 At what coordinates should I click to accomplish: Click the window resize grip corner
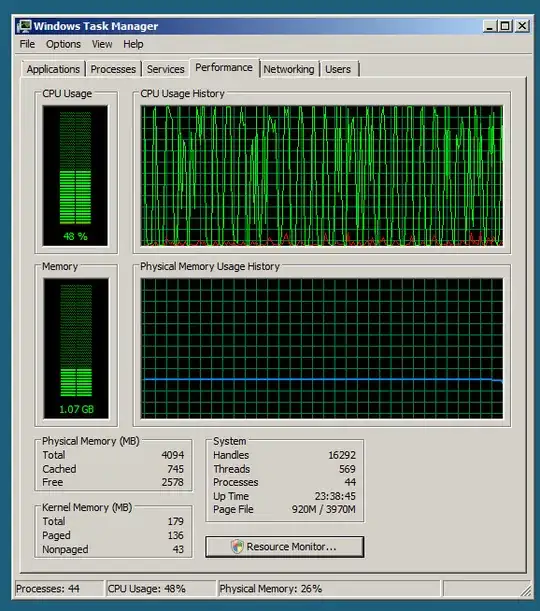(526, 590)
